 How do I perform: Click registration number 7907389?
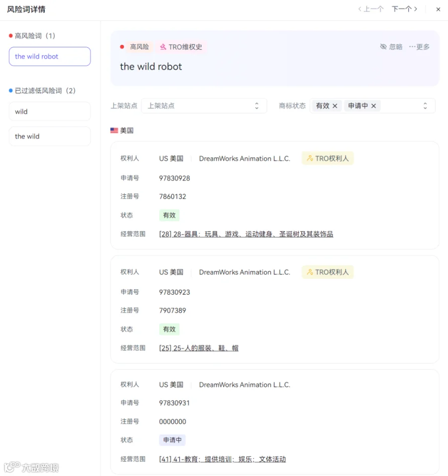tap(172, 310)
